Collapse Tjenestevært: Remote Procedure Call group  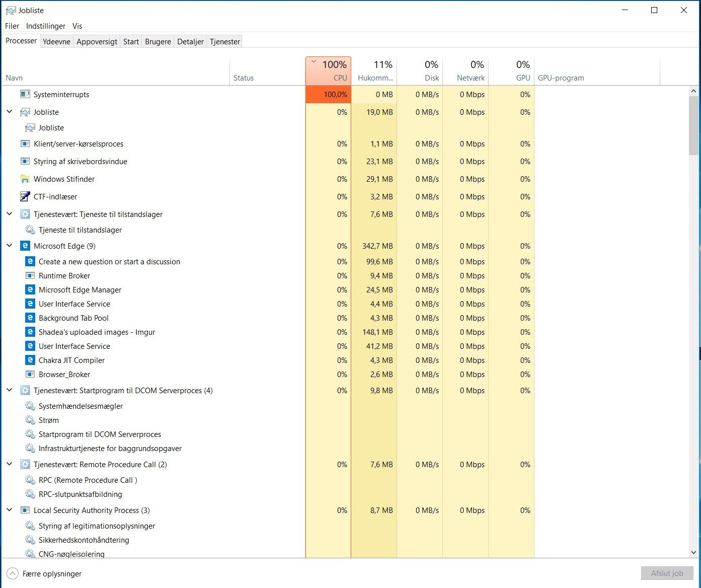[x=9, y=464]
